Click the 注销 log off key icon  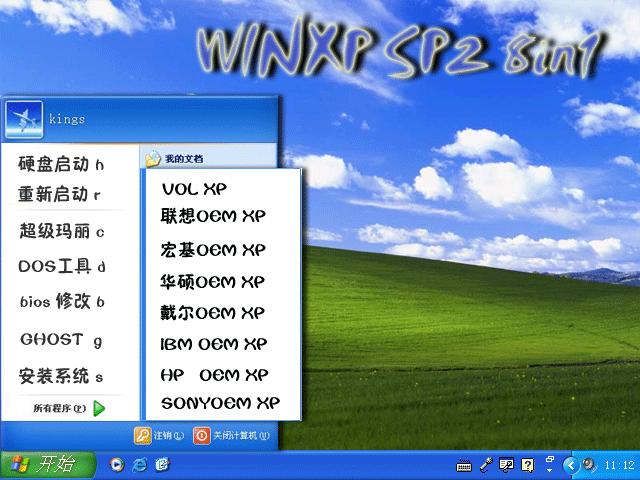(142, 436)
